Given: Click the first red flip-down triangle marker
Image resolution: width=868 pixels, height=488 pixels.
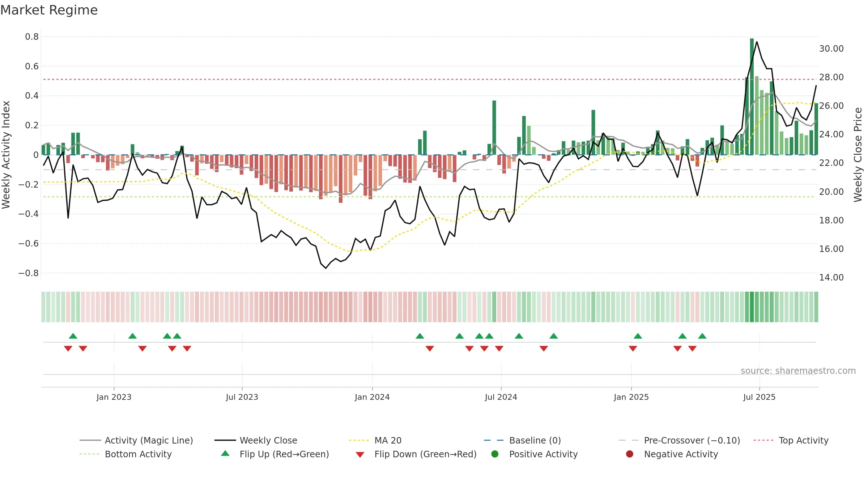Looking at the screenshot, I should (68, 348).
